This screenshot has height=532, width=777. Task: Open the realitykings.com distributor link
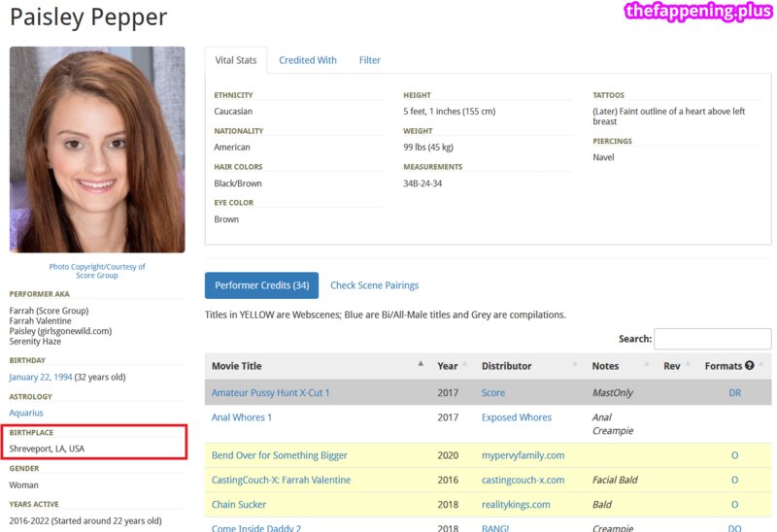[x=516, y=505]
